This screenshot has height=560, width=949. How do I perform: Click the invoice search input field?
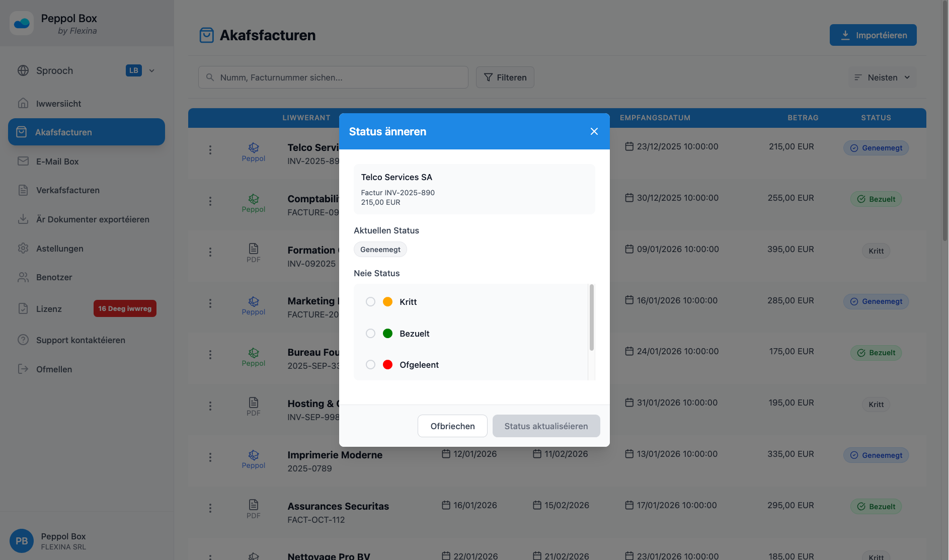(x=332, y=77)
